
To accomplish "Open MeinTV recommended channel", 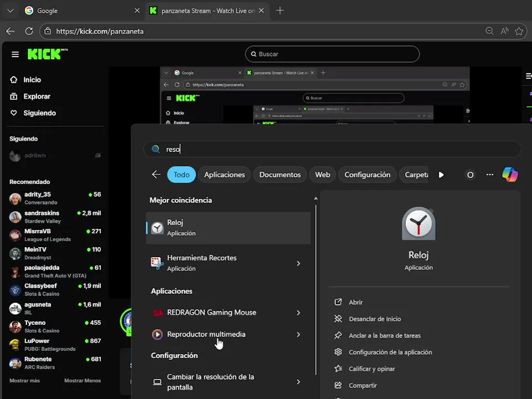I will pyautogui.click(x=55, y=253).
